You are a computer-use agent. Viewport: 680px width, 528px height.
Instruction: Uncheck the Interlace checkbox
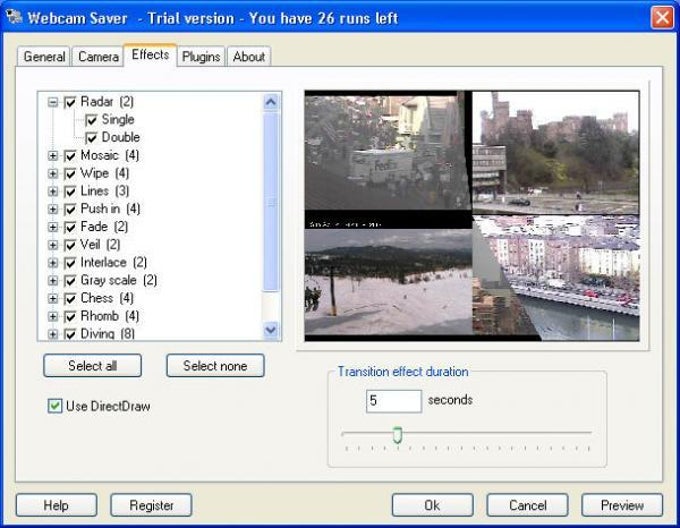(70, 263)
